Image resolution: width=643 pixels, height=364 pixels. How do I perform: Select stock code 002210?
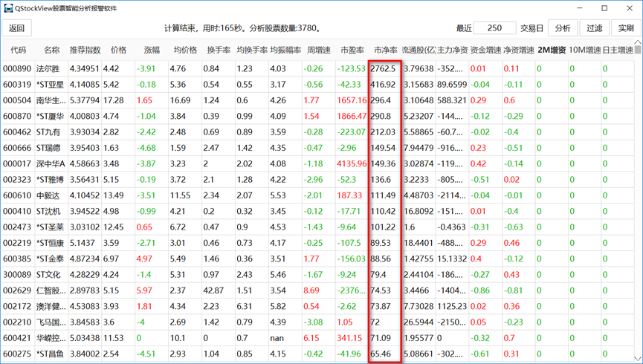17,322
